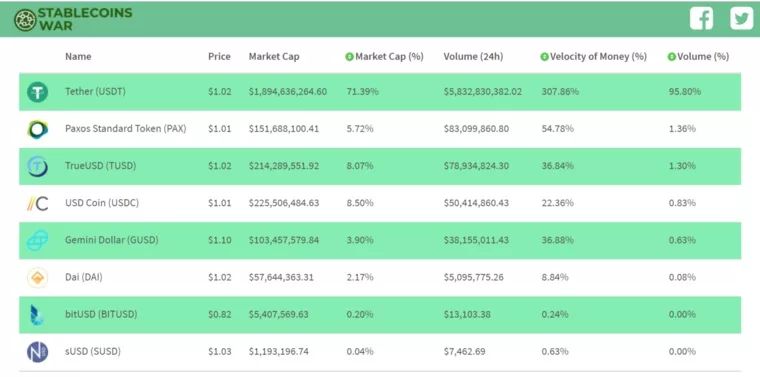Screen dimensions: 760x377
Task: Click the Dai coin logo
Action: pyautogui.click(x=37, y=277)
